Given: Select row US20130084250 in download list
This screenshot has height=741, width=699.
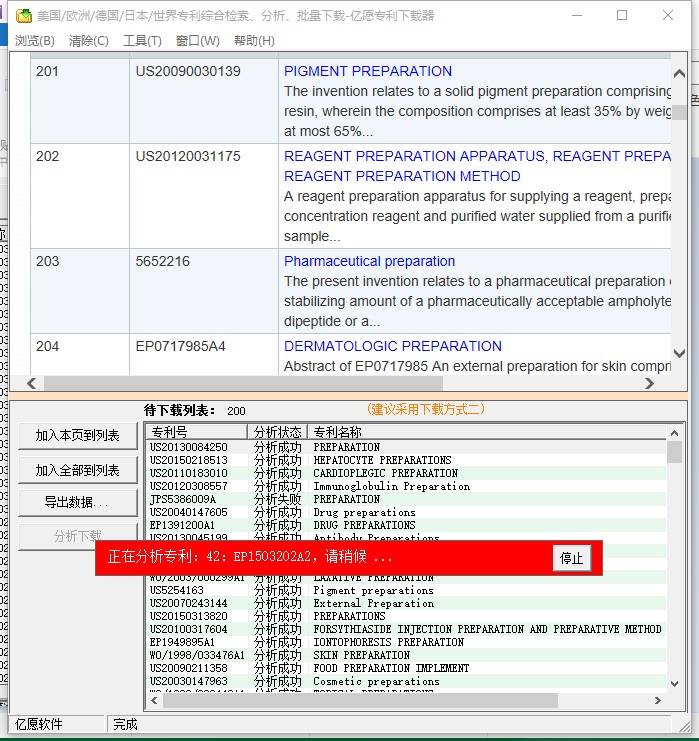Looking at the screenshot, I should [406, 447].
